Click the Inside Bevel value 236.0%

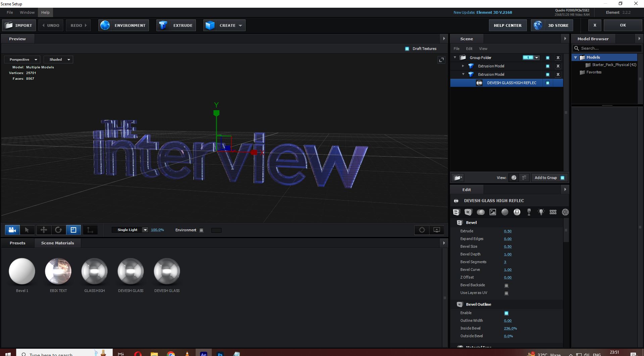tap(510, 329)
